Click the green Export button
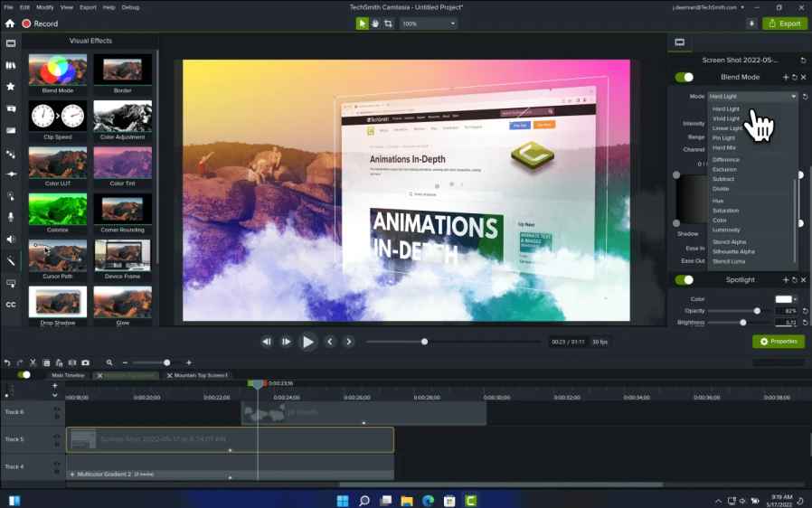812x508 pixels. click(x=784, y=24)
